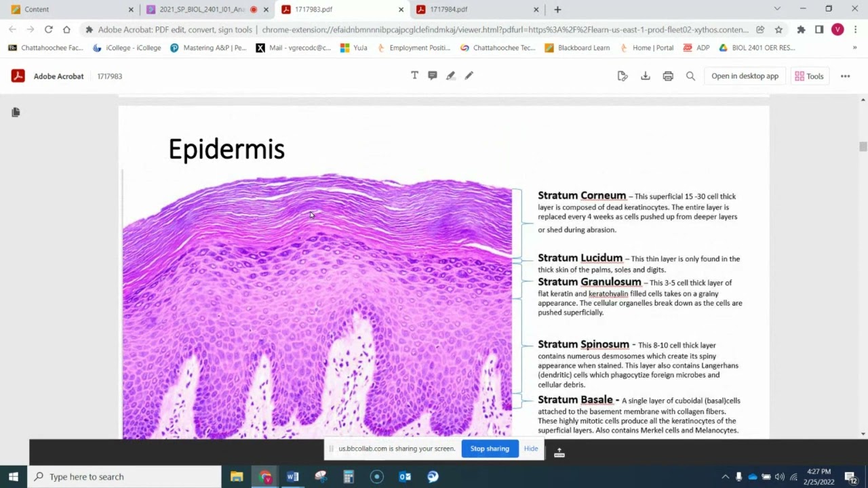Open Outlook from the taskbar

tap(405, 476)
